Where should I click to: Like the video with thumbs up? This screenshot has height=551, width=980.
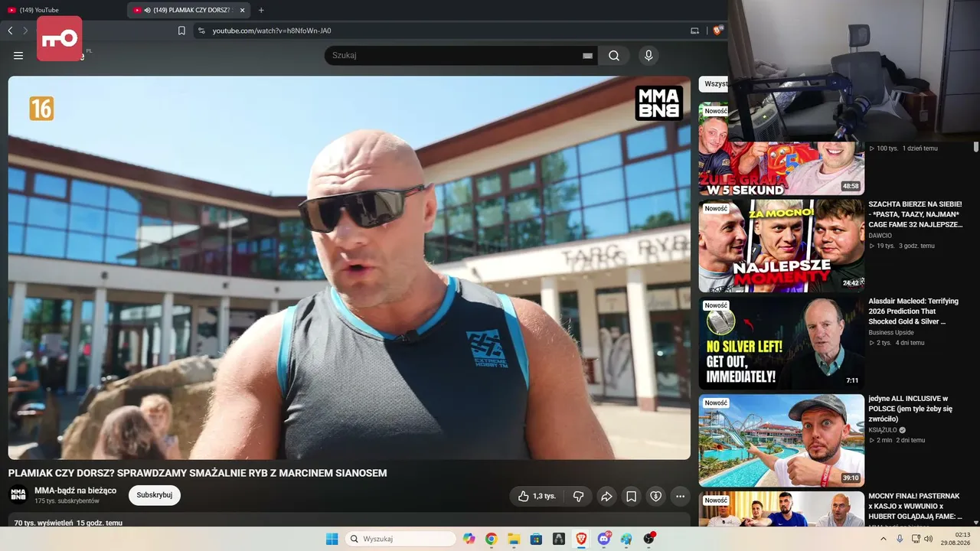pos(536,496)
